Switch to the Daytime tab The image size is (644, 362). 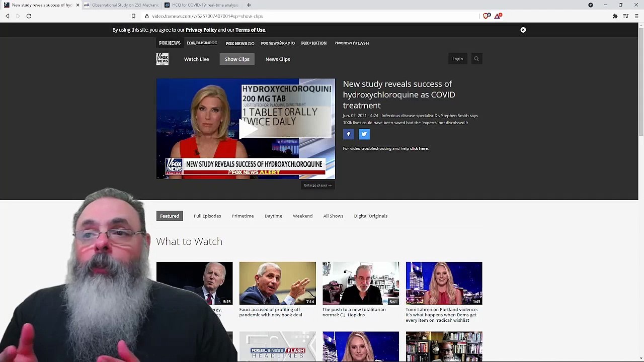[x=273, y=216]
